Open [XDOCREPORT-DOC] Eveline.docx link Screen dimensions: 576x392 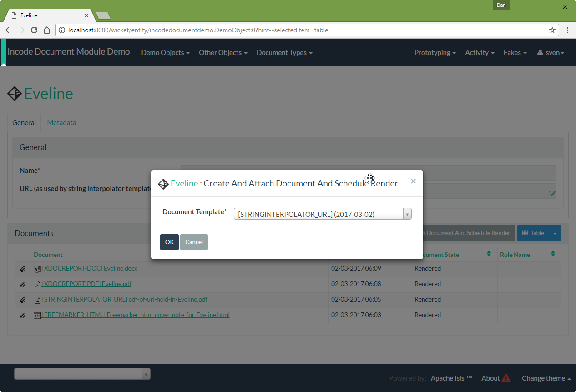click(x=90, y=268)
